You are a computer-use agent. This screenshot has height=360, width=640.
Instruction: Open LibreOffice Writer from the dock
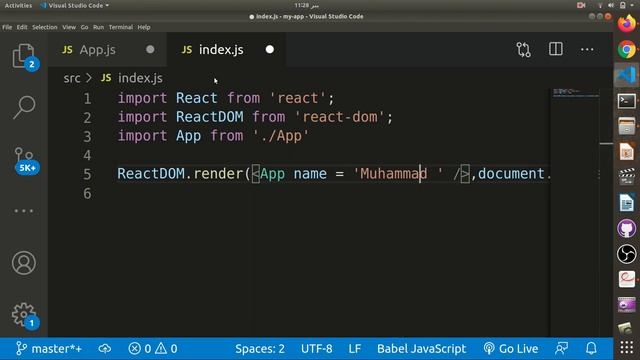coord(627,203)
